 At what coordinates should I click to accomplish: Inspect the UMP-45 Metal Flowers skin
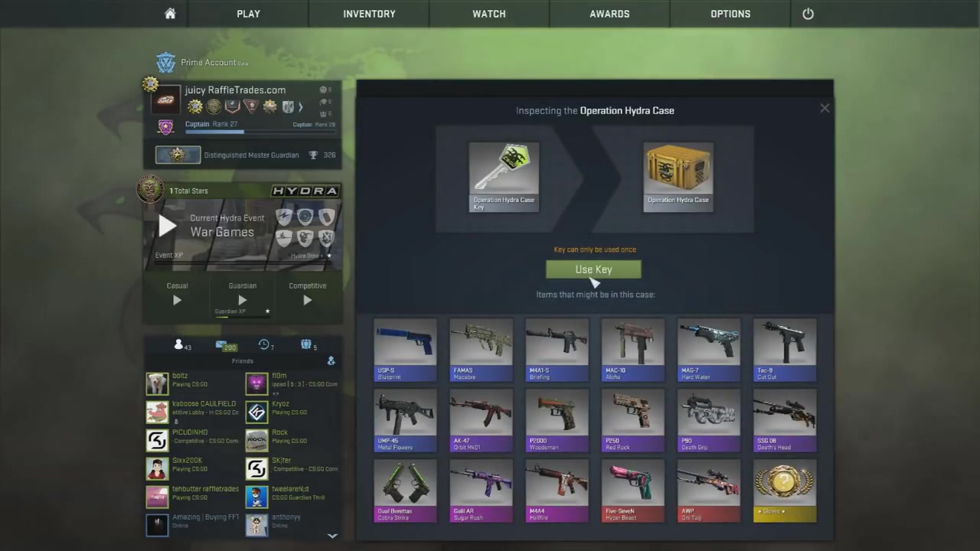coord(405,420)
